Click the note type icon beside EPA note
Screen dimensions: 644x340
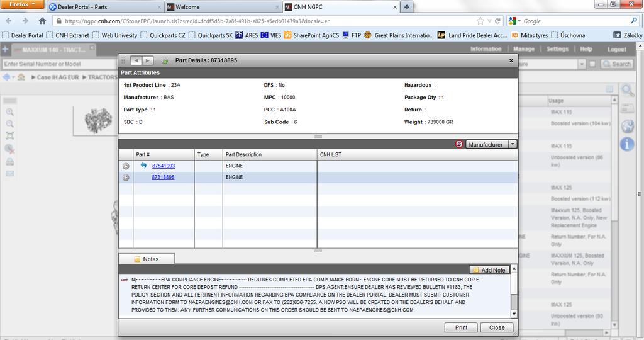point(124,280)
